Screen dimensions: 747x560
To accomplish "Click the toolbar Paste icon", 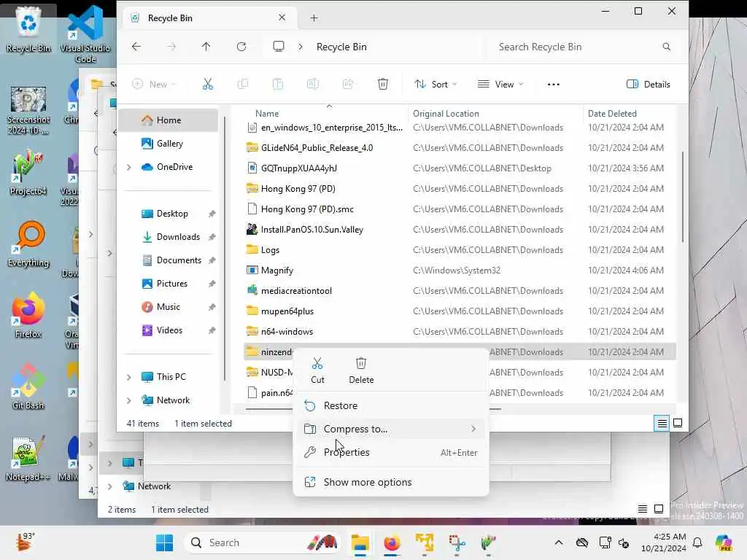I will pyautogui.click(x=278, y=85).
